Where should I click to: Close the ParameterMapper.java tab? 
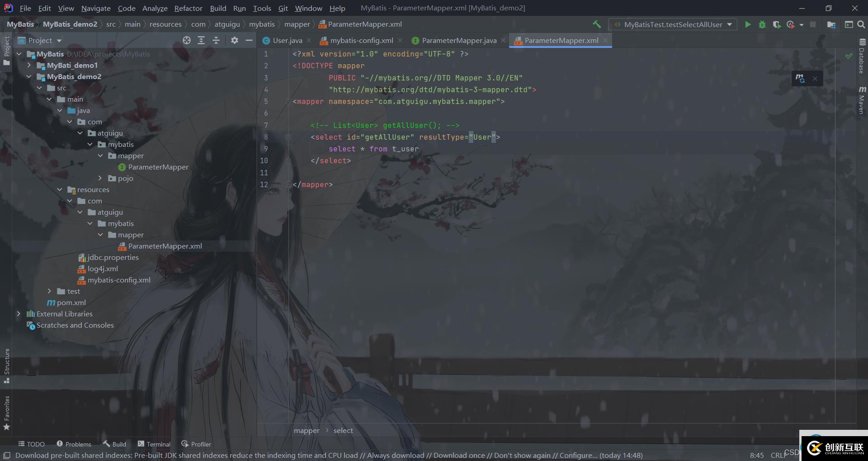point(503,40)
